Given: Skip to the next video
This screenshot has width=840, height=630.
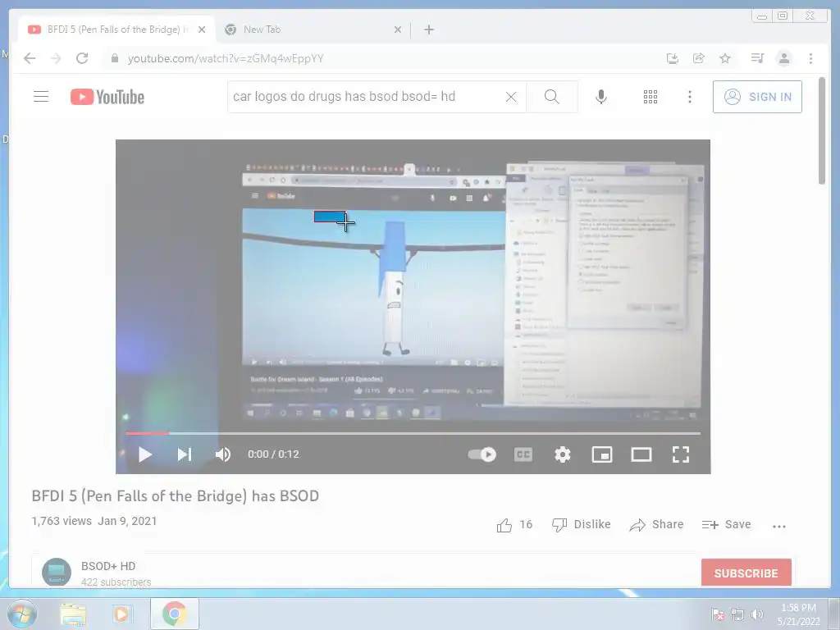Looking at the screenshot, I should point(185,454).
